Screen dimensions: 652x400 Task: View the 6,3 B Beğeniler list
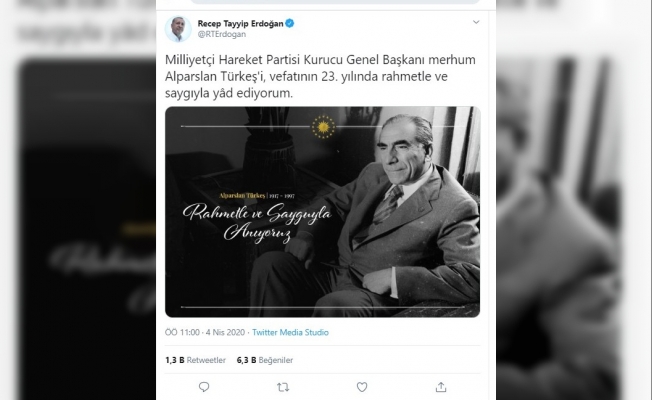(265, 360)
